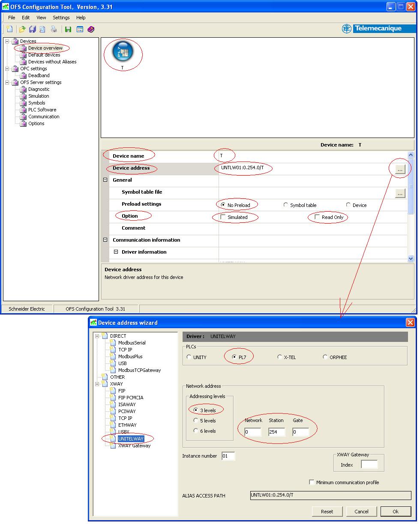Screen dimensions: 420x524
Task: Select ModbusSerial driver in wizard tree
Action: pos(132,343)
